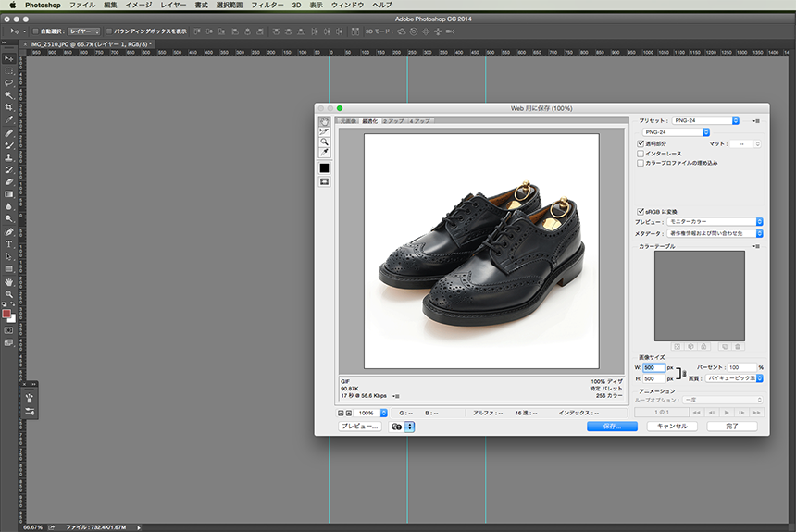Select the Blur tool
This screenshot has width=796, height=532.
(x=8, y=206)
